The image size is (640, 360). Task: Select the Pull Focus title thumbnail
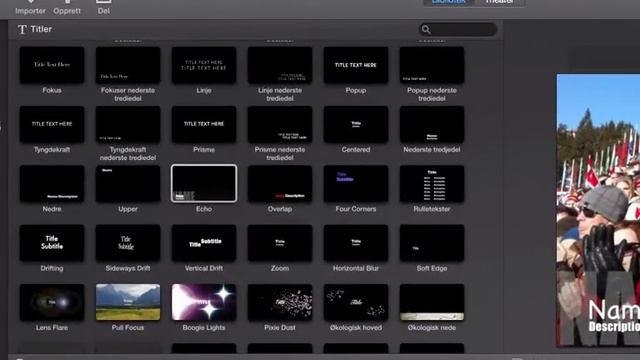[128, 302]
